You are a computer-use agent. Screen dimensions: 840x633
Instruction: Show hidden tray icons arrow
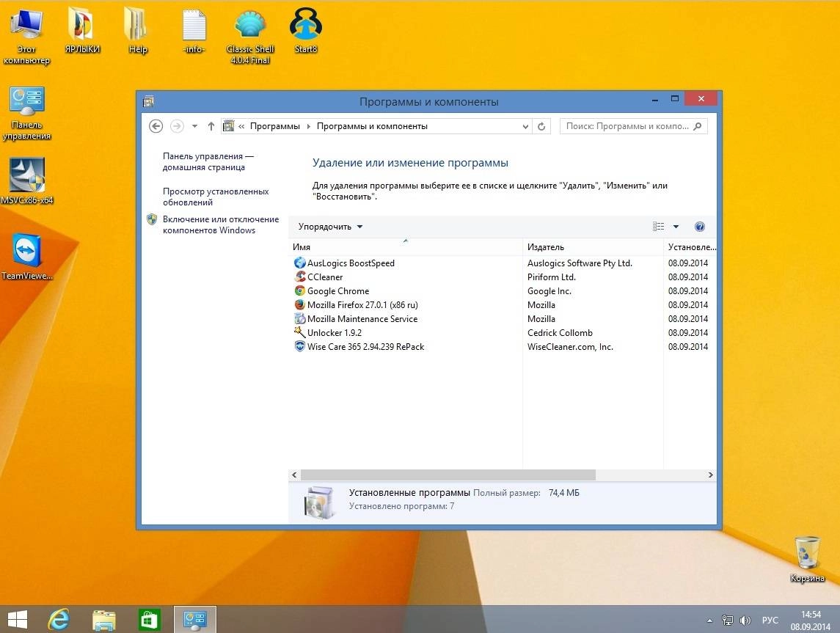point(710,621)
